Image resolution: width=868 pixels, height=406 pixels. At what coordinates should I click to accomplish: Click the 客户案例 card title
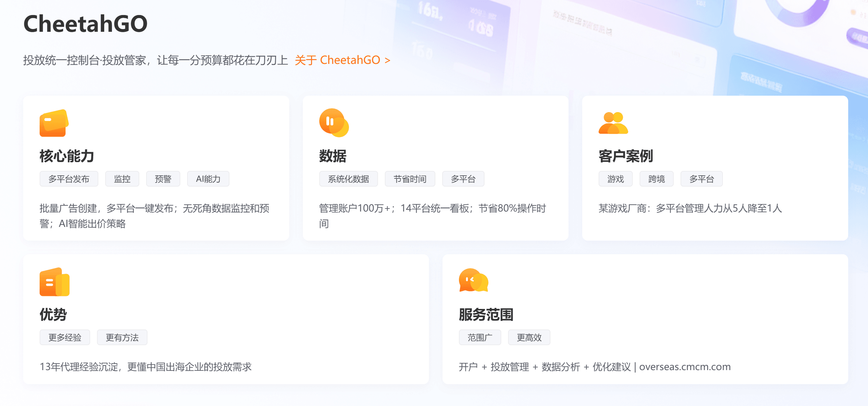pyautogui.click(x=626, y=156)
